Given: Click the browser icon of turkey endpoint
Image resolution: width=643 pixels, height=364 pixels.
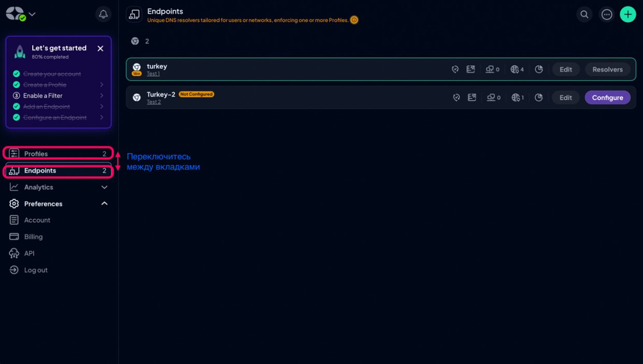Looking at the screenshot, I should tap(137, 67).
